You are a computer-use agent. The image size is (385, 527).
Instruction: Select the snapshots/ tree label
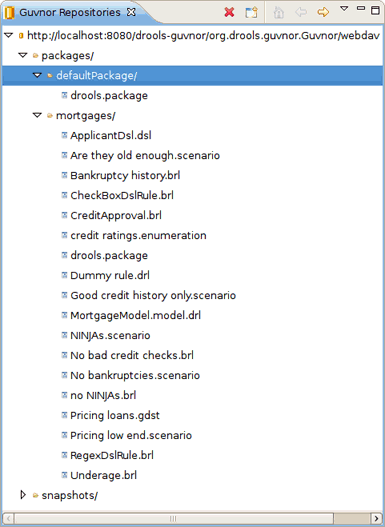[69, 495]
